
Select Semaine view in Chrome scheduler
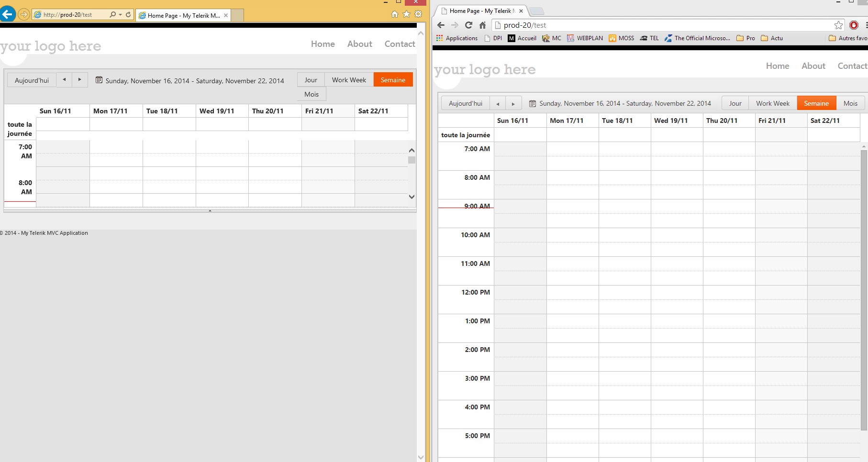coord(816,103)
